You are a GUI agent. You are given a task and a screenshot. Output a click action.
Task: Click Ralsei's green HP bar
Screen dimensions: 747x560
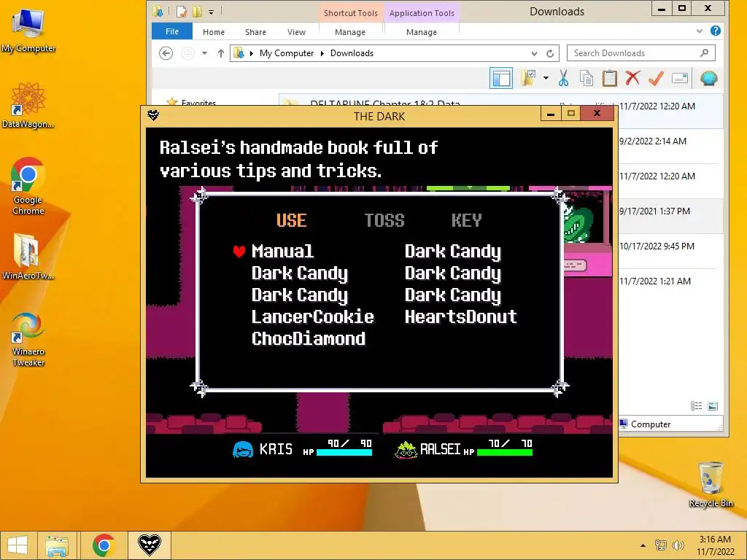pos(505,452)
